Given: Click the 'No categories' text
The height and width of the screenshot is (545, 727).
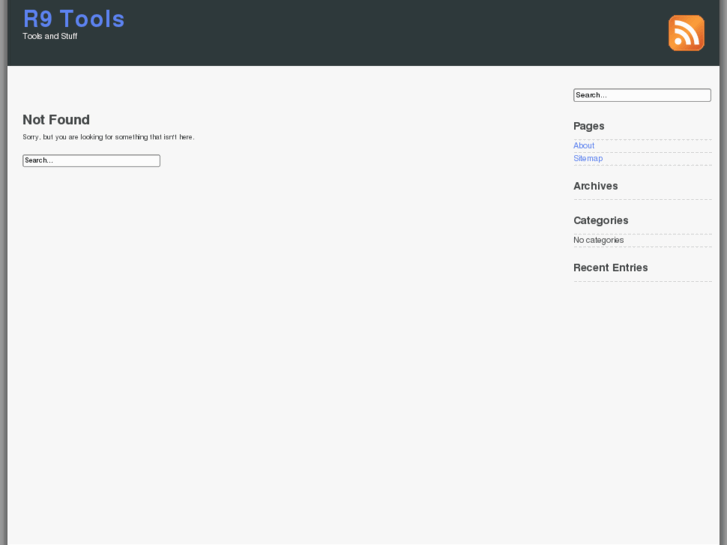Looking at the screenshot, I should pyautogui.click(x=598, y=240).
